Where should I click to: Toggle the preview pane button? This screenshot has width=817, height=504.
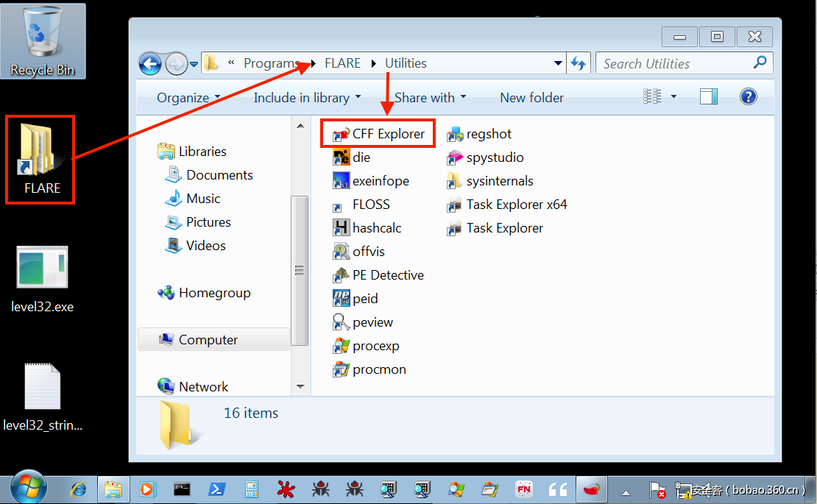(x=708, y=96)
